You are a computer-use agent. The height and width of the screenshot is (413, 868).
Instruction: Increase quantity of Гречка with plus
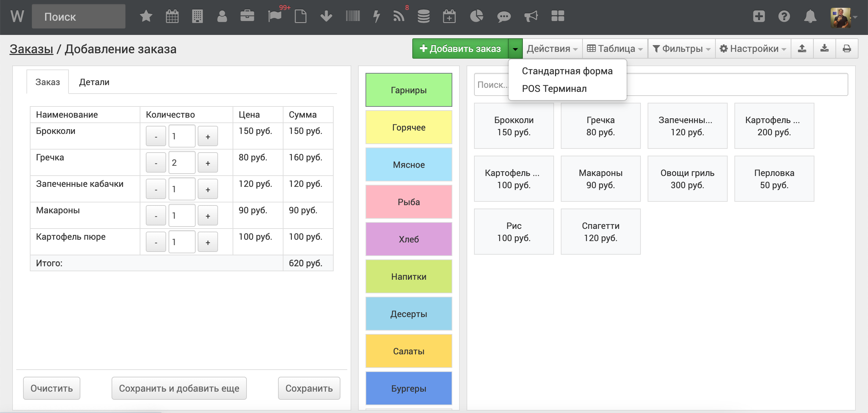coord(208,163)
